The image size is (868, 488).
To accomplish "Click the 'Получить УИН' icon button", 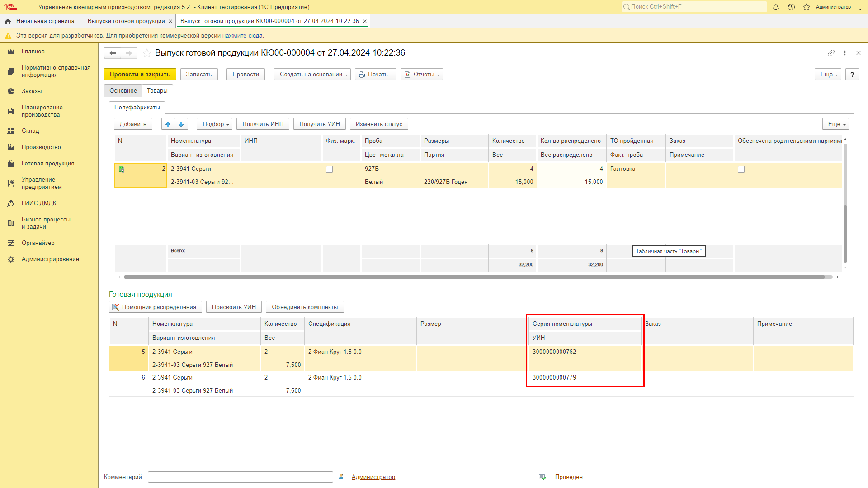I will coord(320,124).
